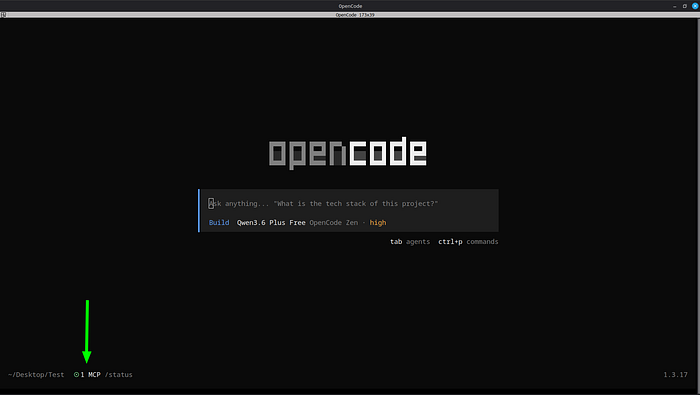
Task: Click the OpenCode Zen provider text
Action: [333, 222]
